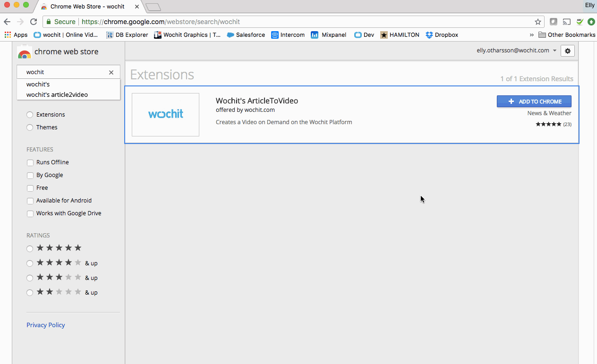Open the wochit Online Video bookmark
This screenshot has height=364, width=597.
coord(66,35)
